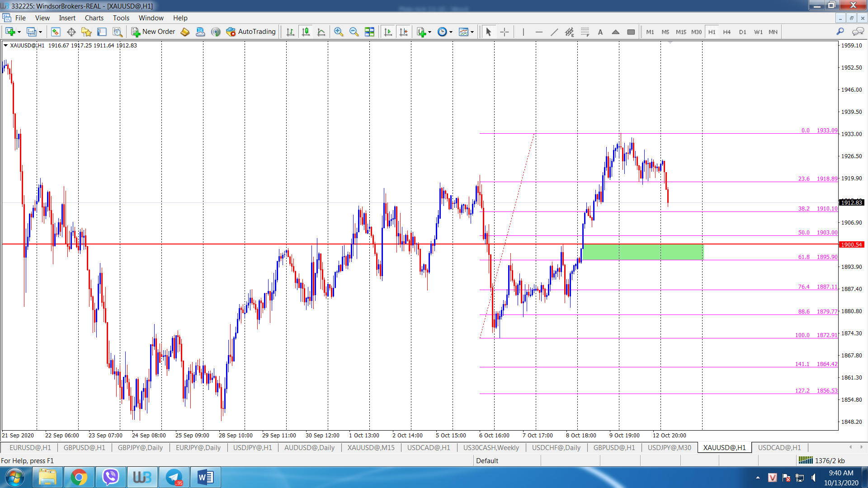Toggle the Data Window panel

pyautogui.click(x=71, y=32)
